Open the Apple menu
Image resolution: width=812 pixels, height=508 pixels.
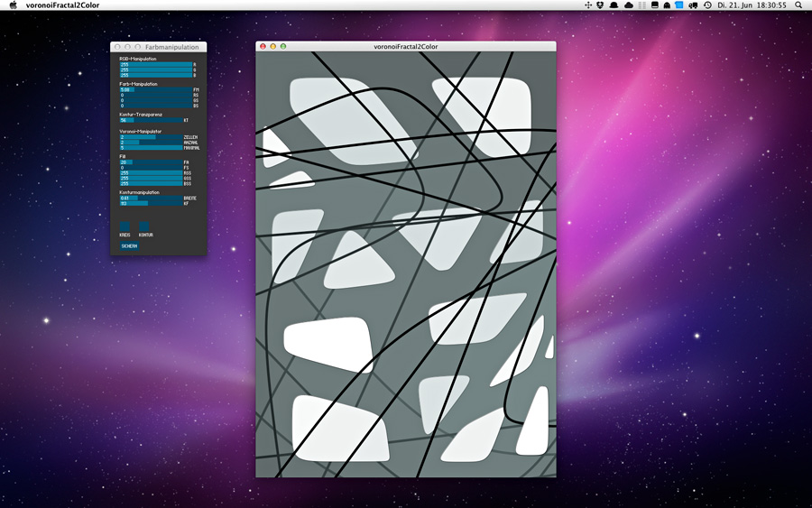click(x=13, y=5)
